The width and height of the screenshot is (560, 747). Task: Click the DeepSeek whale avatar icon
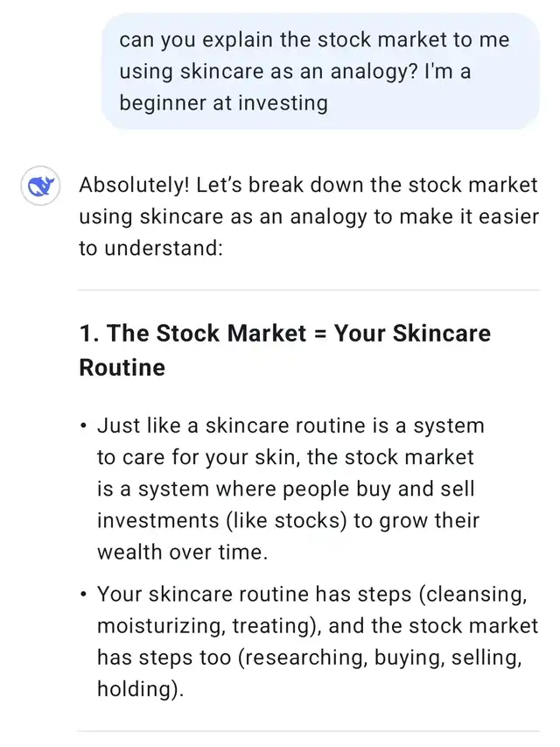40,186
